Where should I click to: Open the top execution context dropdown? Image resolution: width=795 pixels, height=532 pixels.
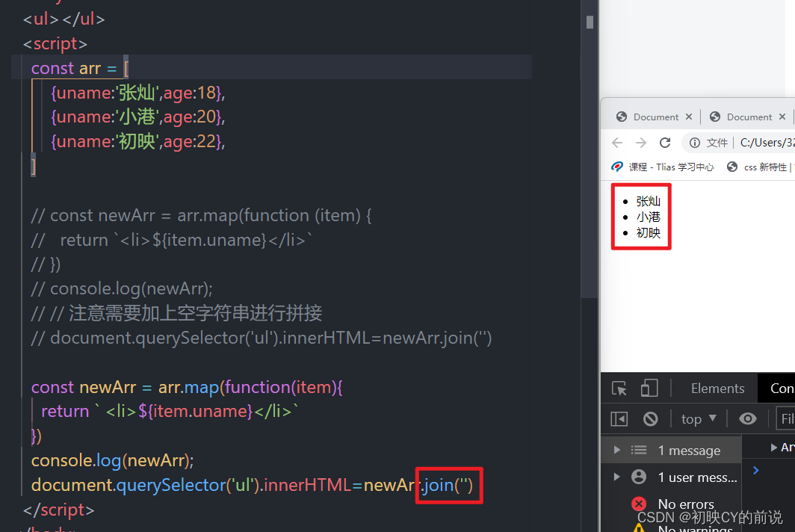pos(698,418)
